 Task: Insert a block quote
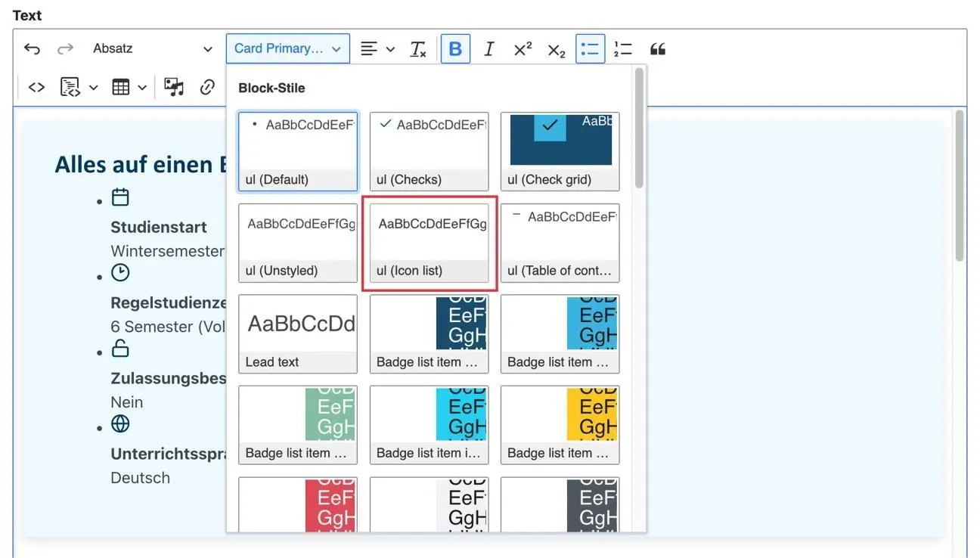pyautogui.click(x=658, y=49)
